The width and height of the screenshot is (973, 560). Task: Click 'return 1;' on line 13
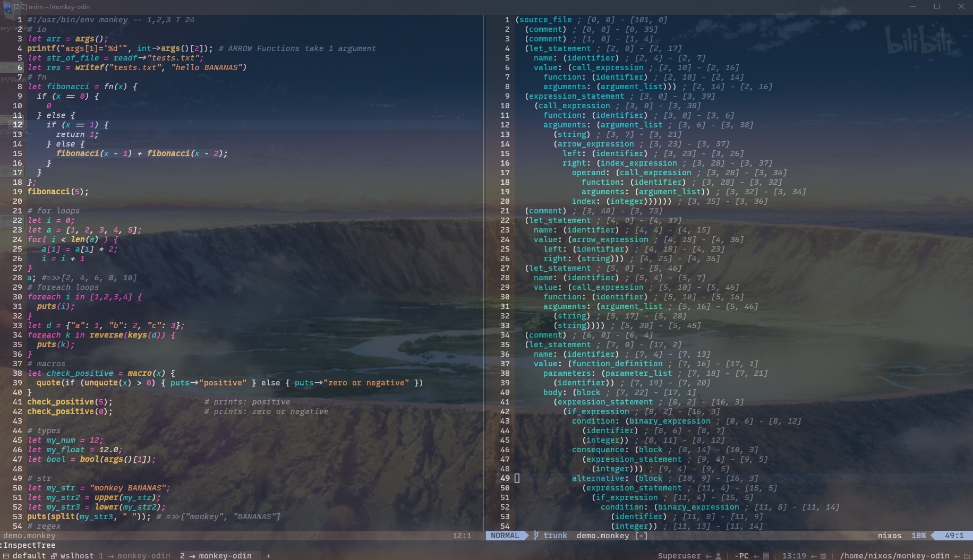click(x=77, y=134)
